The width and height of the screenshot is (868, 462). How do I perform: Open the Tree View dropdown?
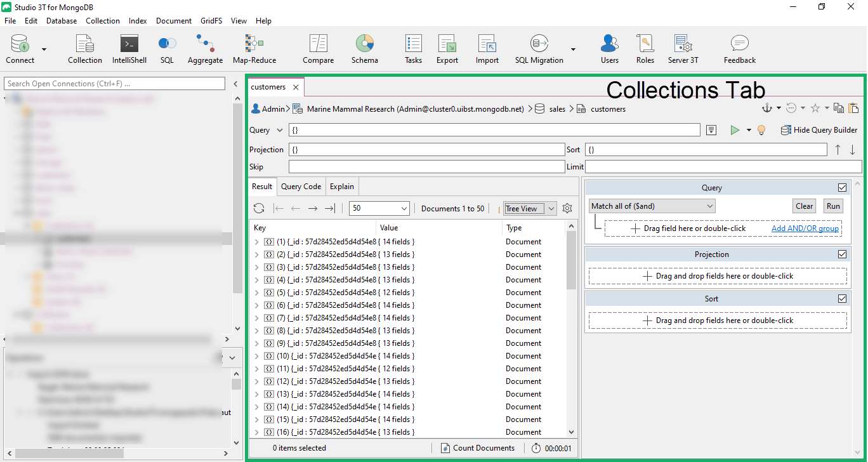point(530,208)
